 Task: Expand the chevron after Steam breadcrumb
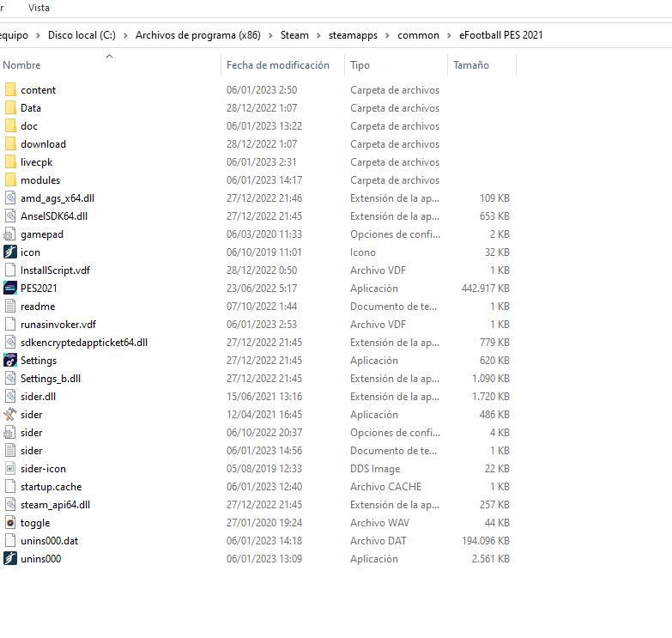pos(318,35)
